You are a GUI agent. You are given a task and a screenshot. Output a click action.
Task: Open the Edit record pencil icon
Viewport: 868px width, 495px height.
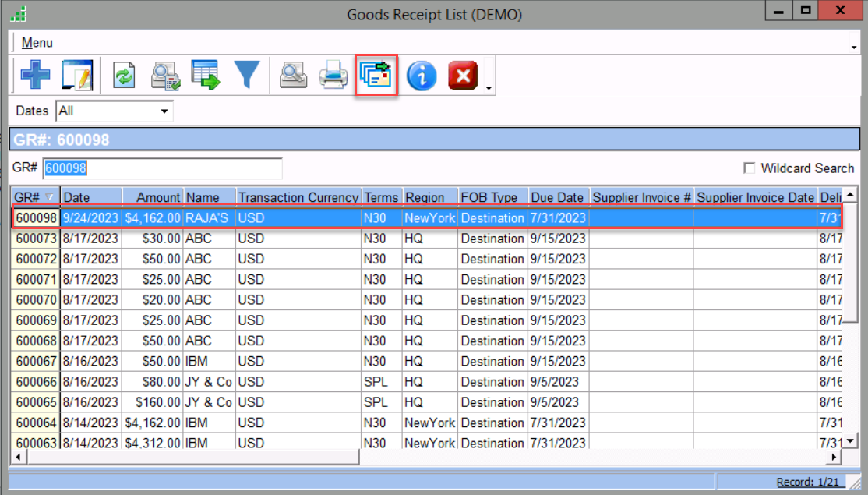click(x=76, y=76)
